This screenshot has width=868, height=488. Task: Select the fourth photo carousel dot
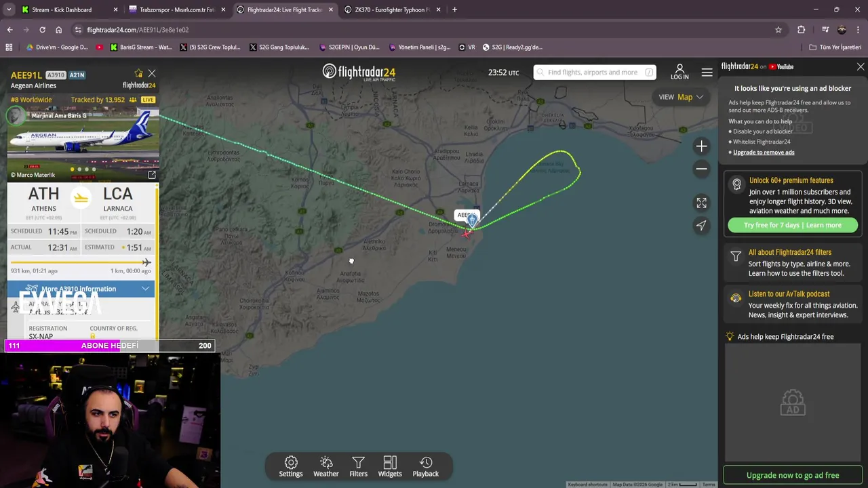coord(94,169)
